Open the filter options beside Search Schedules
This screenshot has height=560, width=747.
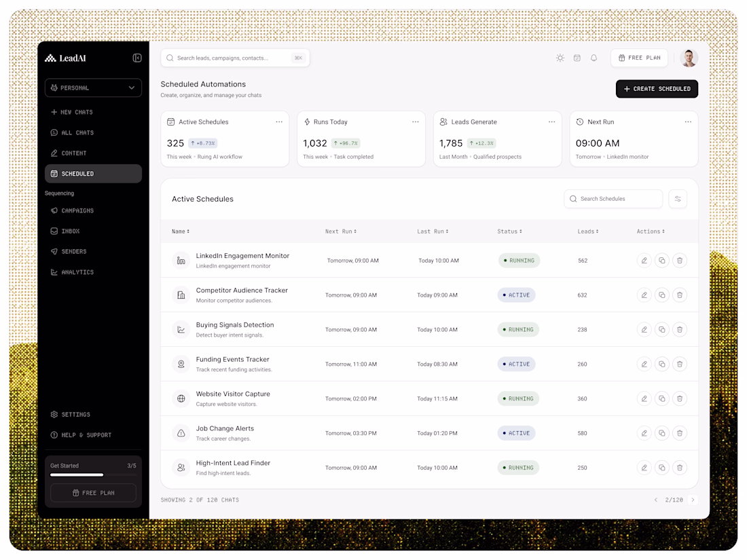[678, 199]
